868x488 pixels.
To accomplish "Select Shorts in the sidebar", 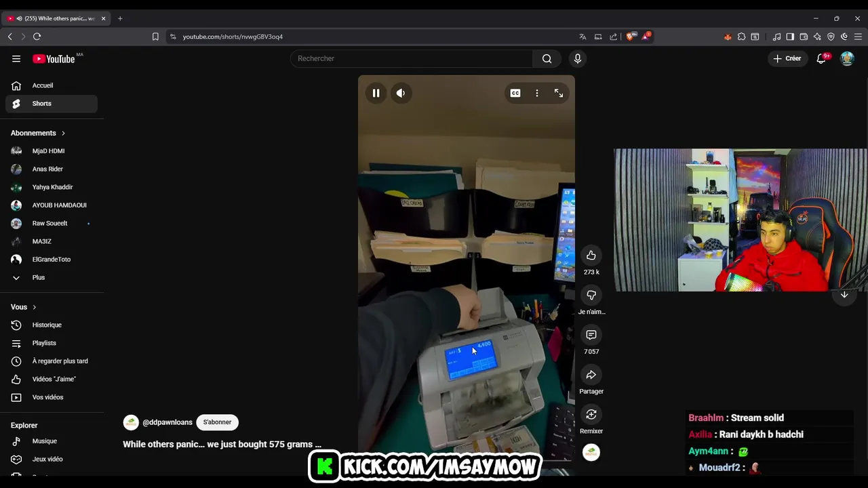I will pos(52,104).
